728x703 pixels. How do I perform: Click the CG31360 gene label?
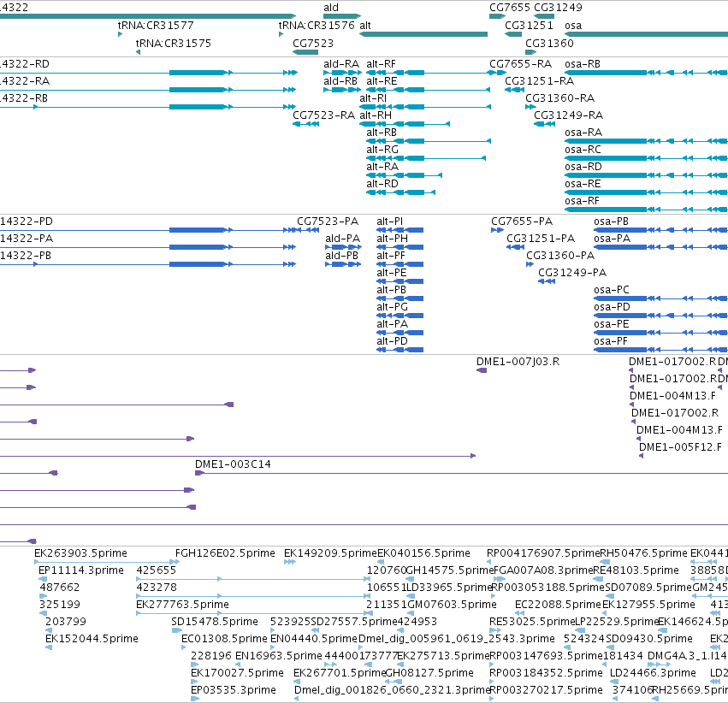(x=549, y=43)
